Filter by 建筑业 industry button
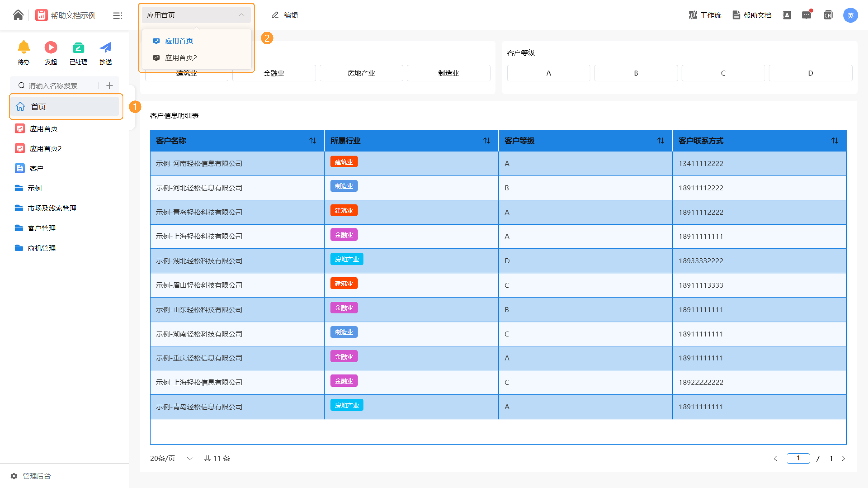 pos(187,73)
